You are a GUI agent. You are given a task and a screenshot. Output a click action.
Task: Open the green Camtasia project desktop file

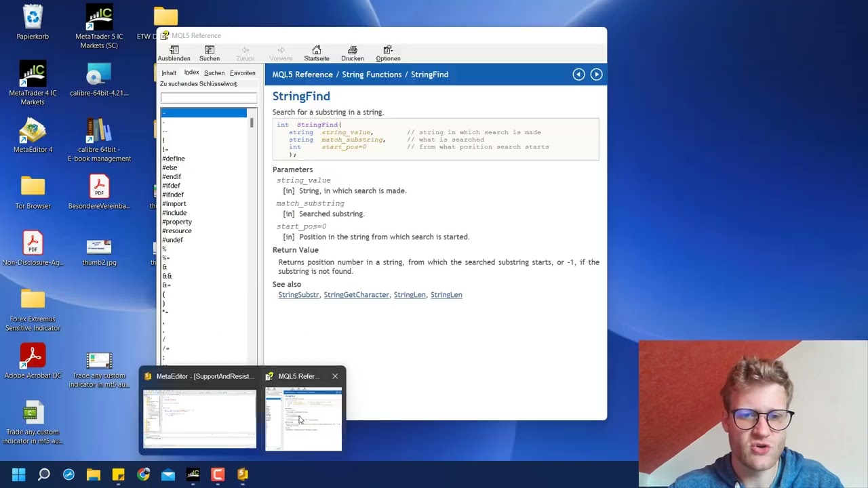tap(33, 424)
